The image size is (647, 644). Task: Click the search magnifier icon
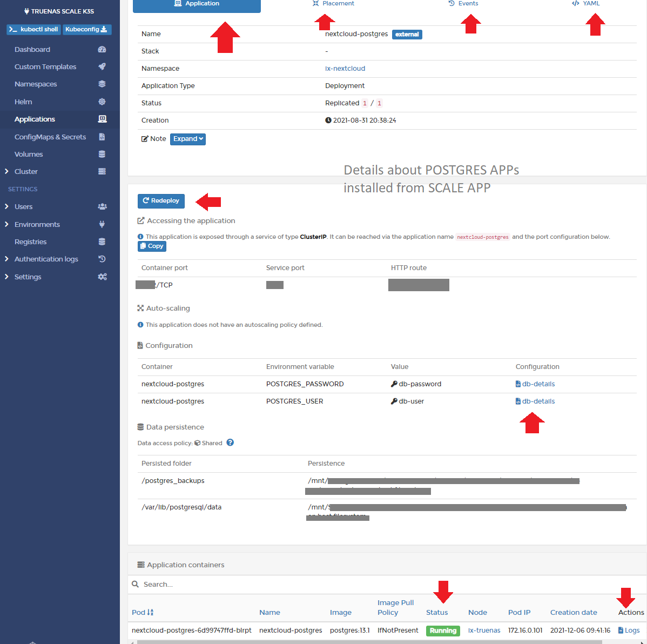pyautogui.click(x=135, y=584)
